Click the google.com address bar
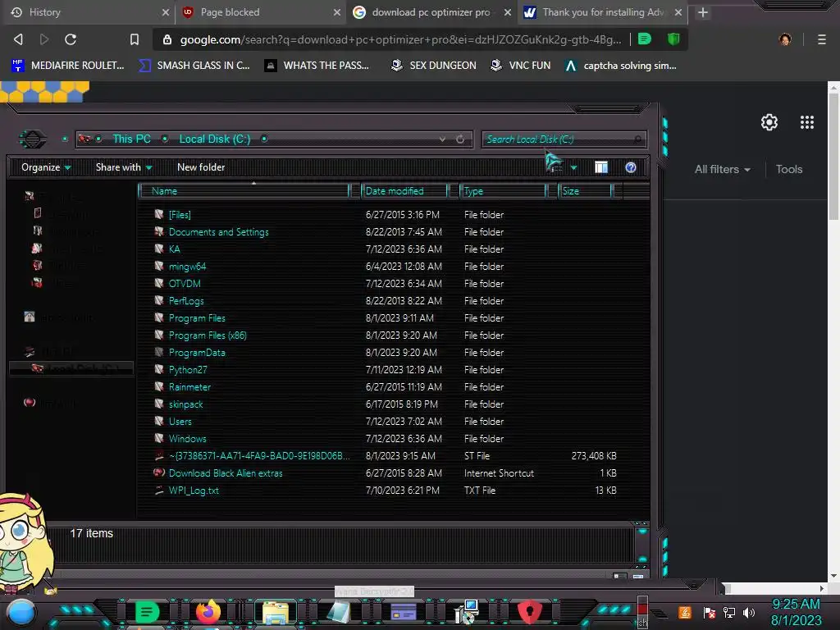840x630 pixels. (400, 39)
